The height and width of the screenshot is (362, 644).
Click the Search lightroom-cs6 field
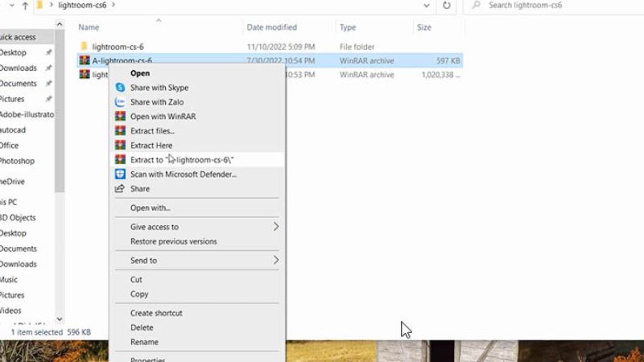point(555,6)
